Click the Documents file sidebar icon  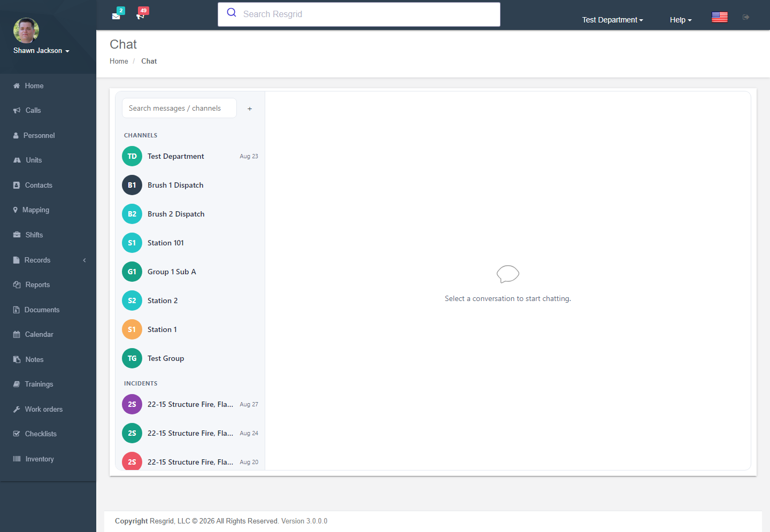pyautogui.click(x=16, y=310)
